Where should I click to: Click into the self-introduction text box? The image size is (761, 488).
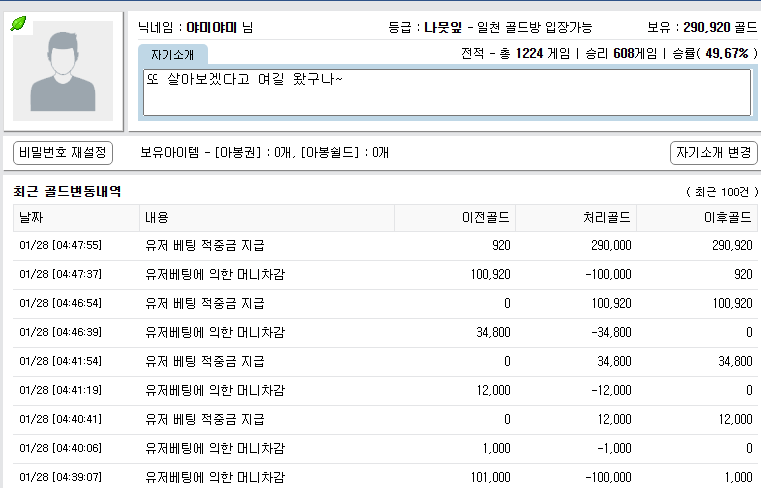(x=447, y=92)
